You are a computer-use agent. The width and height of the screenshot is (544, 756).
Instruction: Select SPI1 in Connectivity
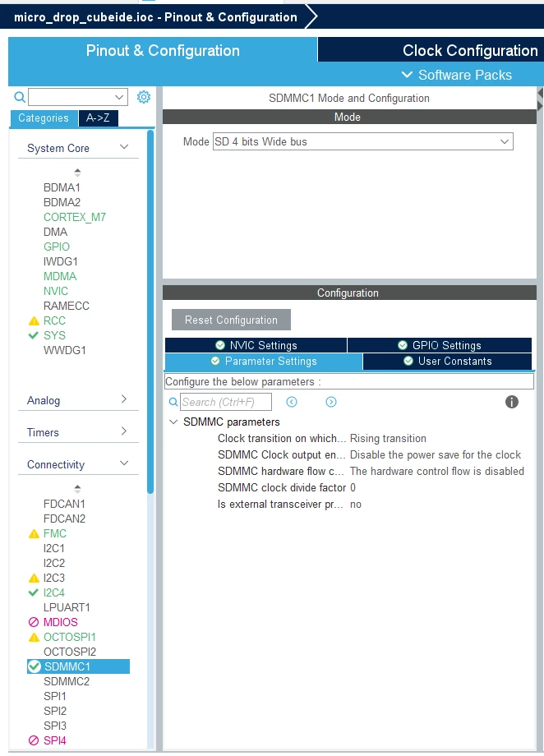[x=54, y=696]
